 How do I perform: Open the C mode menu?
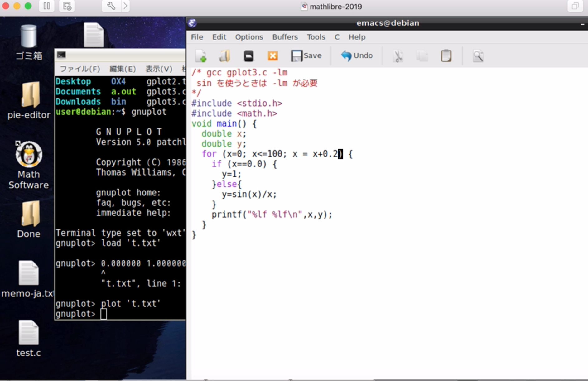(337, 37)
